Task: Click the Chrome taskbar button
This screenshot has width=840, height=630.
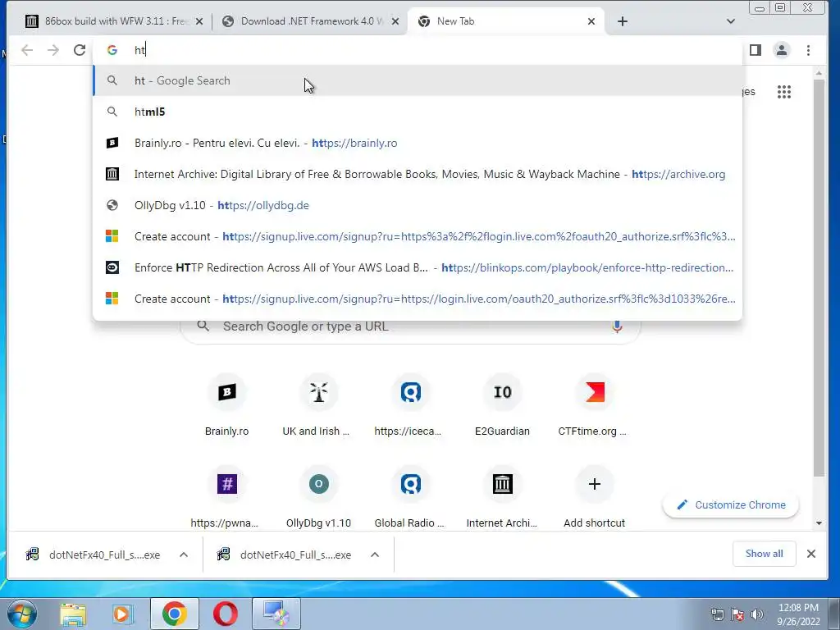Action: pyautogui.click(x=175, y=614)
